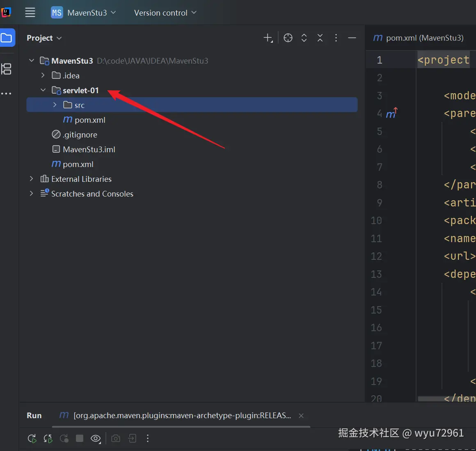Click Select Opened File crosshair icon

(288, 38)
